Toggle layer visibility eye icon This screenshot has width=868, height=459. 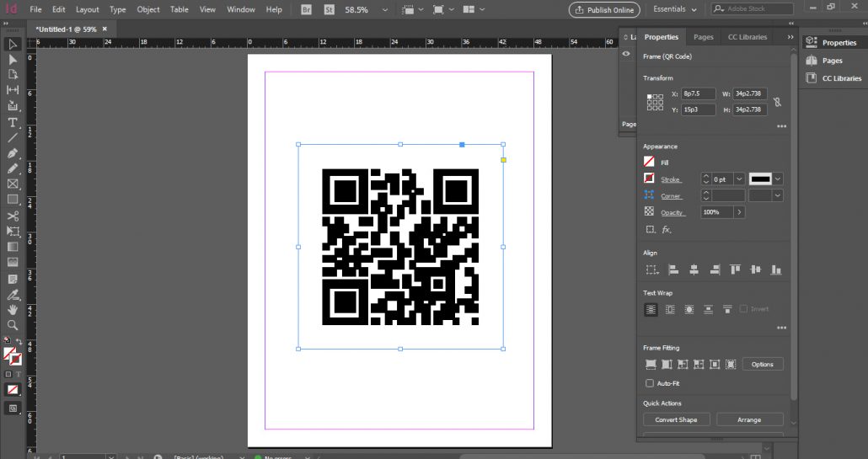coord(626,54)
